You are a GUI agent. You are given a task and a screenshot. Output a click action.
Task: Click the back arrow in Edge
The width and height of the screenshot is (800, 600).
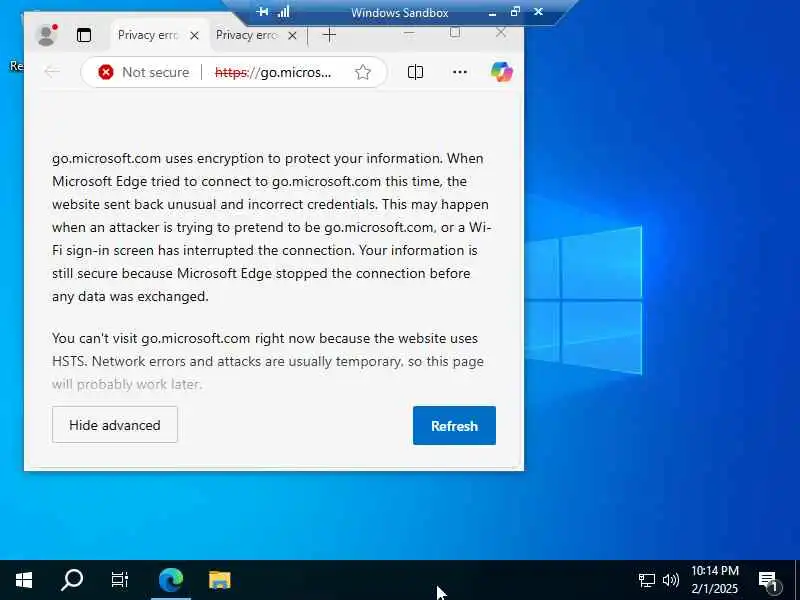pos(52,72)
